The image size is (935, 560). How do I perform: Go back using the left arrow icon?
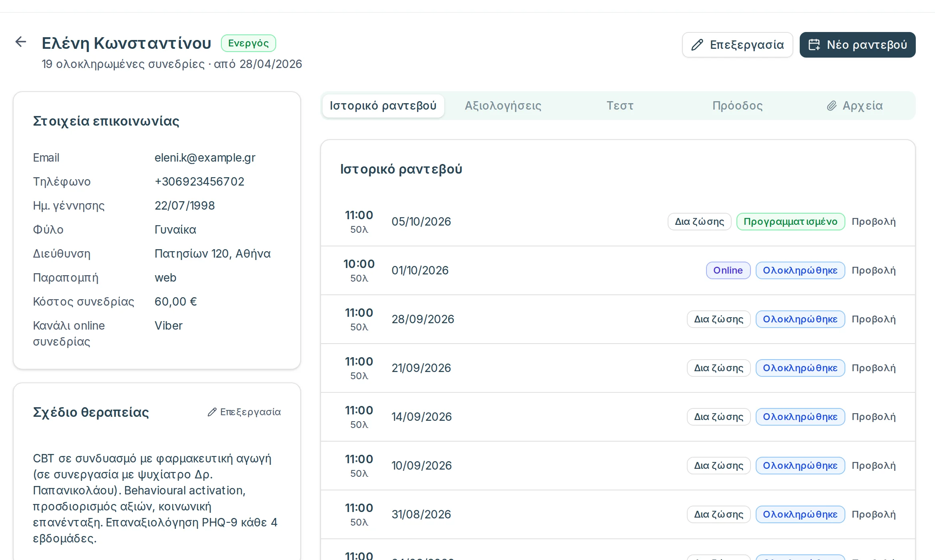click(x=20, y=42)
